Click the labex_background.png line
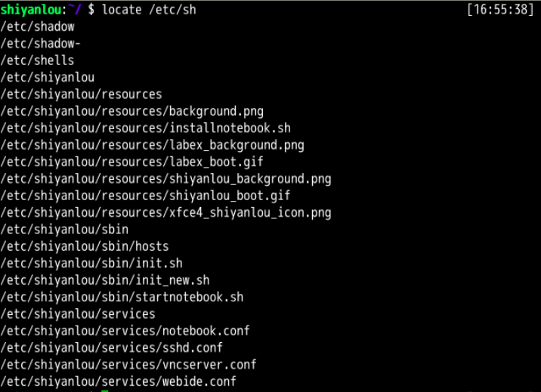Image resolution: width=541 pixels, height=392 pixels. click(x=153, y=145)
